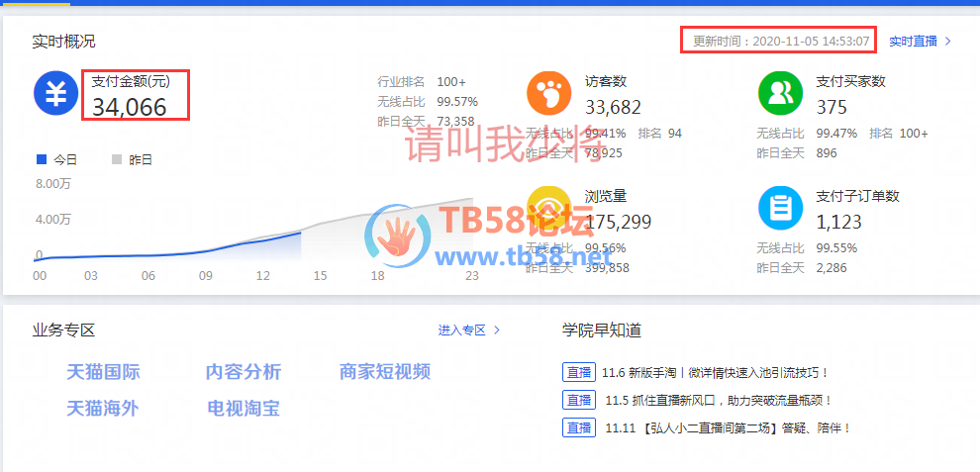Viewport: 980px width, 472px height.
Task: Click the payment amount value 34,066
Action: click(x=130, y=107)
